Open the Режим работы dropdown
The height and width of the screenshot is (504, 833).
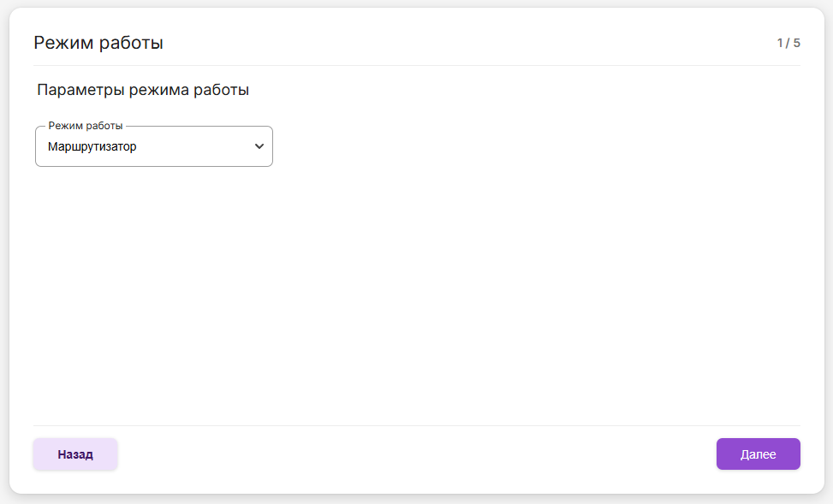click(154, 146)
